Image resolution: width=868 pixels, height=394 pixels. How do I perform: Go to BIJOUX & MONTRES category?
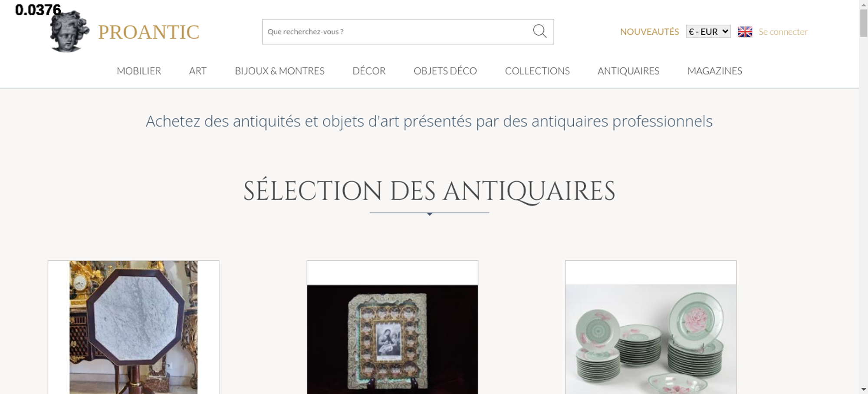click(x=279, y=71)
